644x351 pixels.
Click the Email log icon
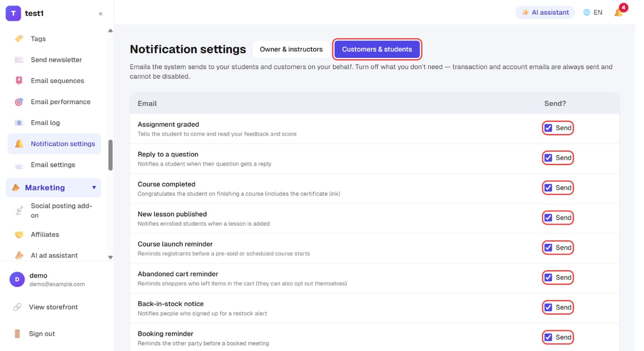(x=19, y=122)
